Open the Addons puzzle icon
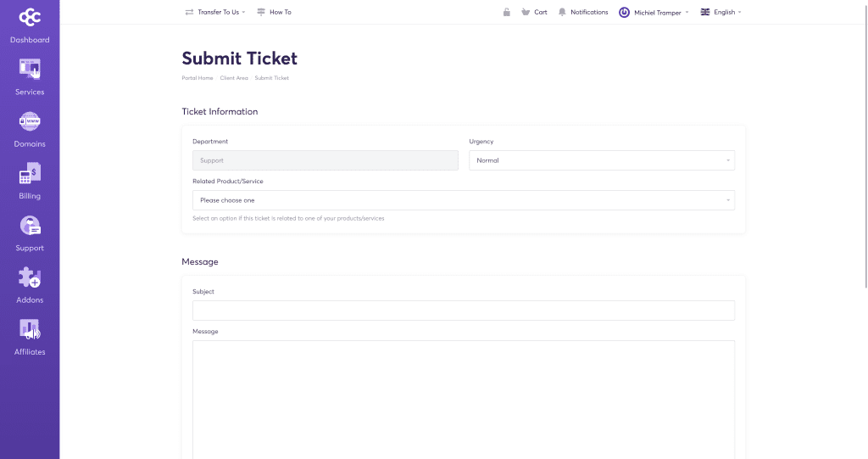Screen dimensions: 868x459 30,277
